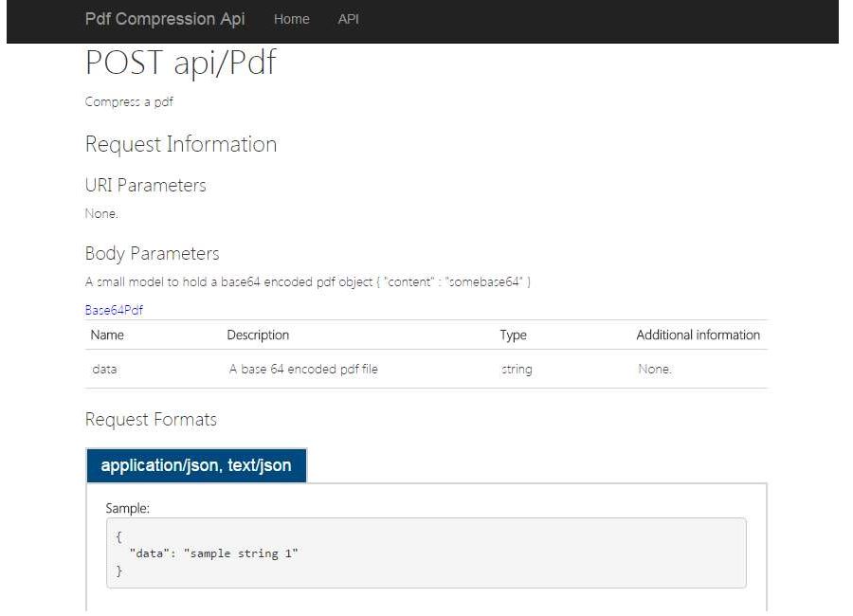This screenshot has height=616, width=853.
Task: Click the Request Information heading
Action: (x=181, y=144)
